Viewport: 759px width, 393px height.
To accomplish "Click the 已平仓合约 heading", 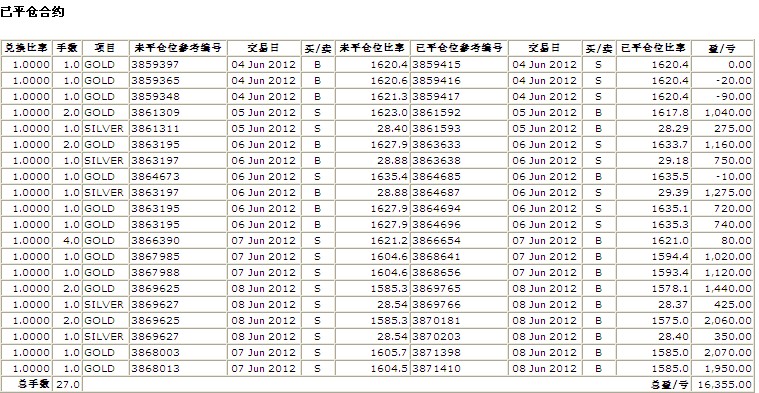I will coord(32,12).
